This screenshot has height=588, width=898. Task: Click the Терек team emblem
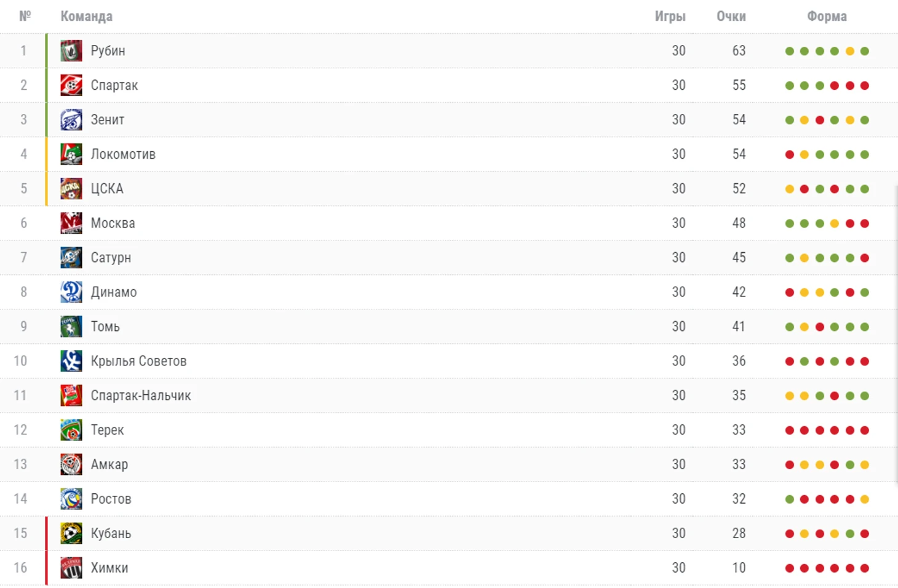coord(71,430)
